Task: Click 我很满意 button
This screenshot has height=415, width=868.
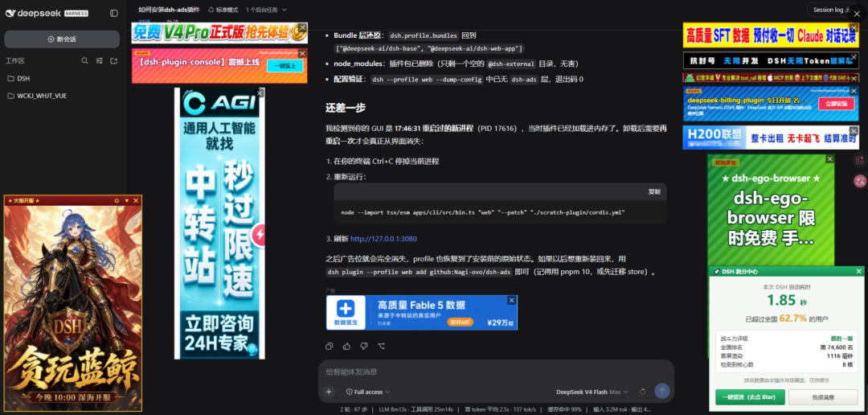Action: tap(823, 397)
